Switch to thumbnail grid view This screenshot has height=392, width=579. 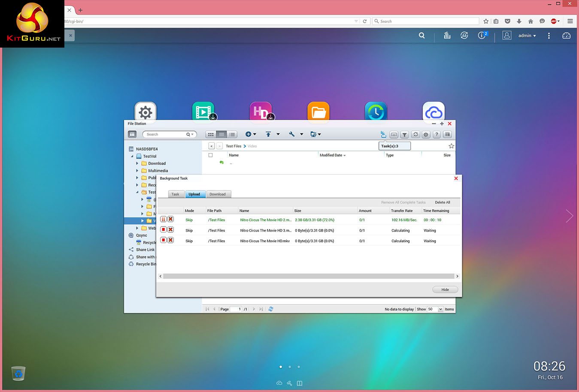tap(210, 135)
